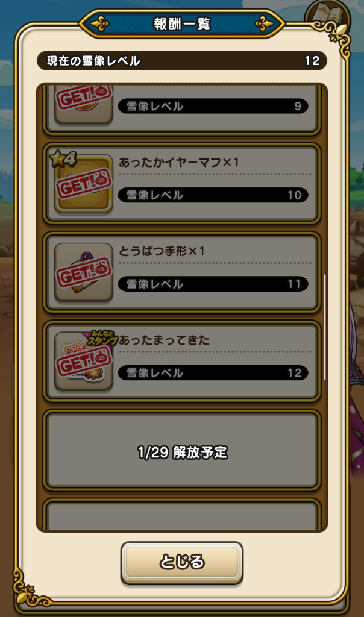Tap the 雪像レベル 11 level bar
The image size is (364, 617).
213,284
